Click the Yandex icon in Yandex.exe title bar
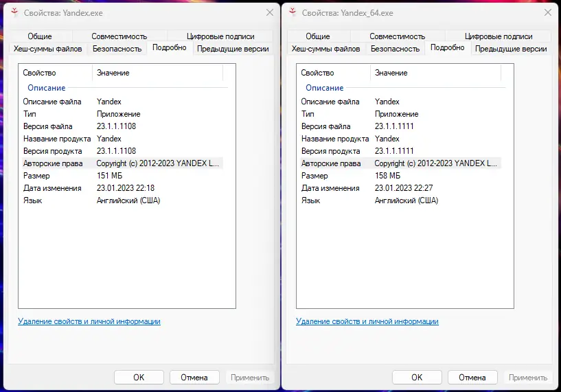 point(15,12)
